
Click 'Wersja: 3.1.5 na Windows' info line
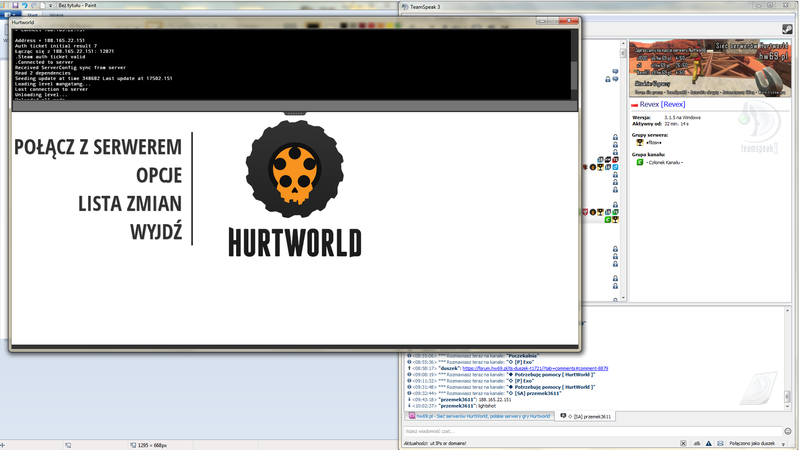coord(666,117)
